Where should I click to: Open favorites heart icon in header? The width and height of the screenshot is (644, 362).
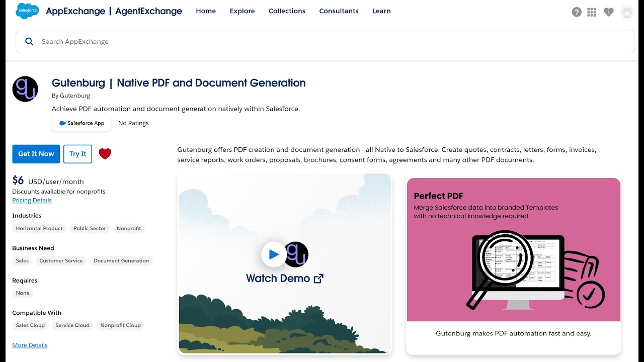609,12
